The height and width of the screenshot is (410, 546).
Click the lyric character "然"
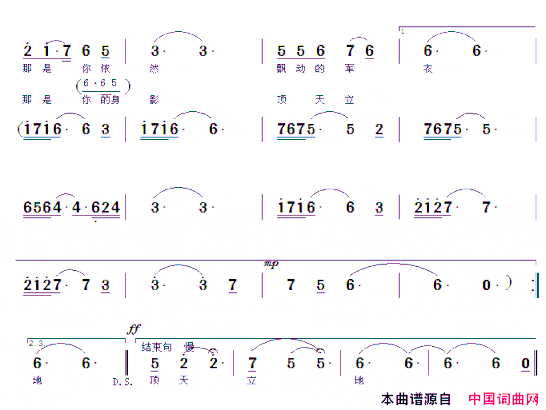(x=154, y=68)
